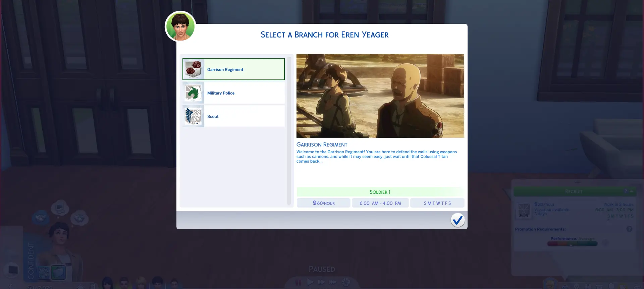Click the Confident moodlet icon beside the Sim
644x289 pixels.
(44, 273)
